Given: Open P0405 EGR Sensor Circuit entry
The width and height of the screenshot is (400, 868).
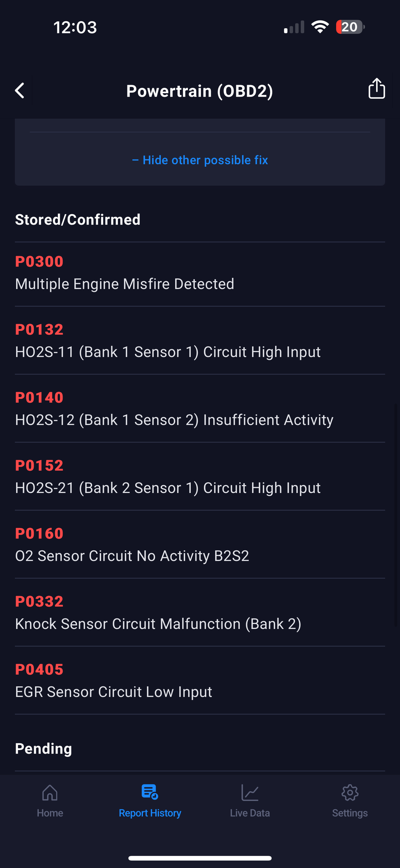Looking at the screenshot, I should pos(114,681).
